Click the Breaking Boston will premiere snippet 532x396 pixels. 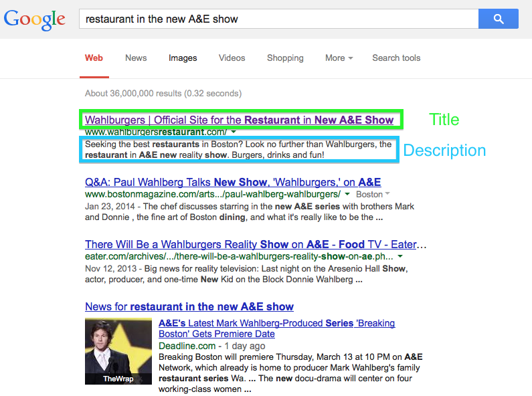pyautogui.click(x=290, y=373)
